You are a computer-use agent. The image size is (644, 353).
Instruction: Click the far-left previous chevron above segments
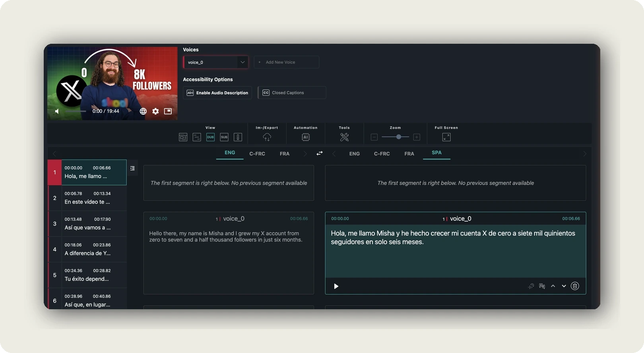tap(54, 154)
